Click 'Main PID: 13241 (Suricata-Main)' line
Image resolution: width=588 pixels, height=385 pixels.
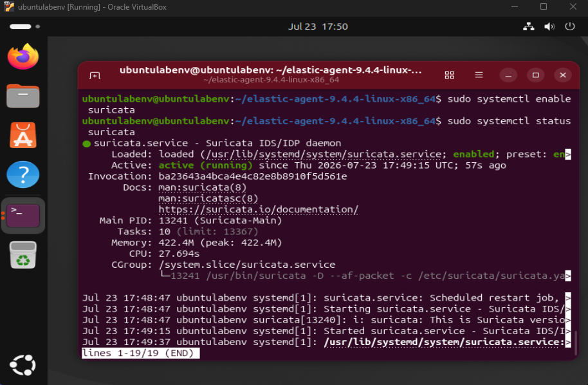(x=190, y=220)
